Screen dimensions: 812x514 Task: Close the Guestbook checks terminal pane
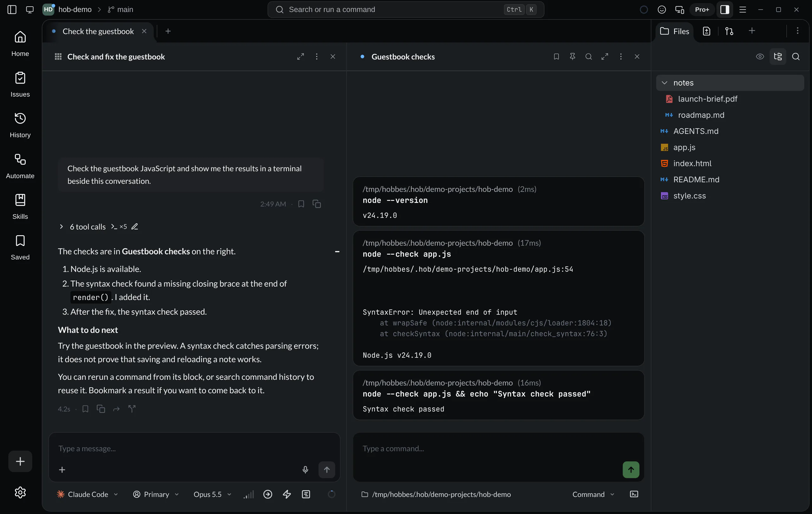pyautogui.click(x=637, y=57)
